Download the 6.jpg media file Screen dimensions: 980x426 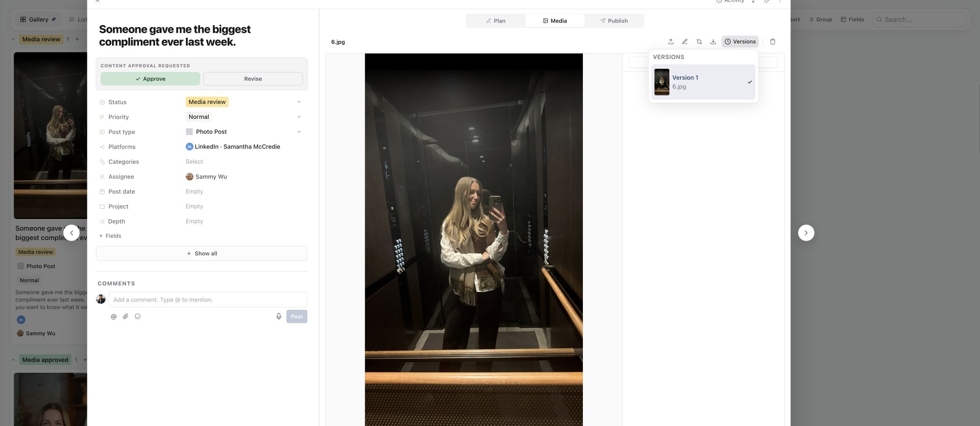point(713,42)
